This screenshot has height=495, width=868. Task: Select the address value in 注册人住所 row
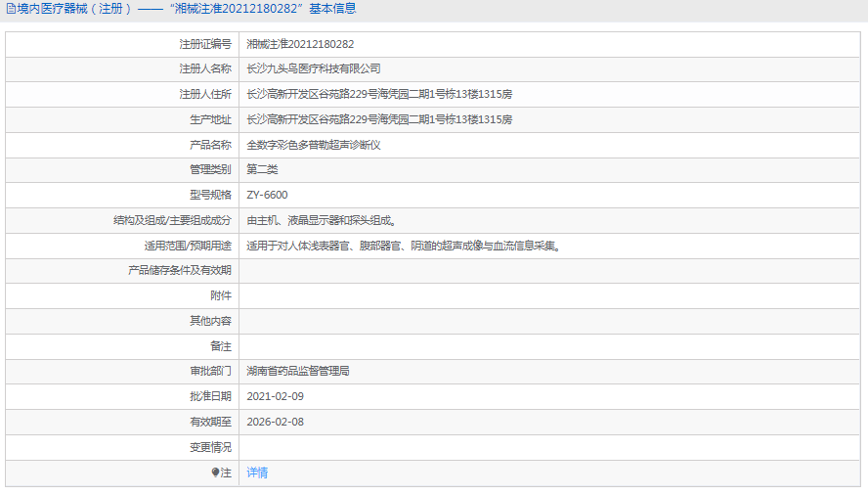379,94
